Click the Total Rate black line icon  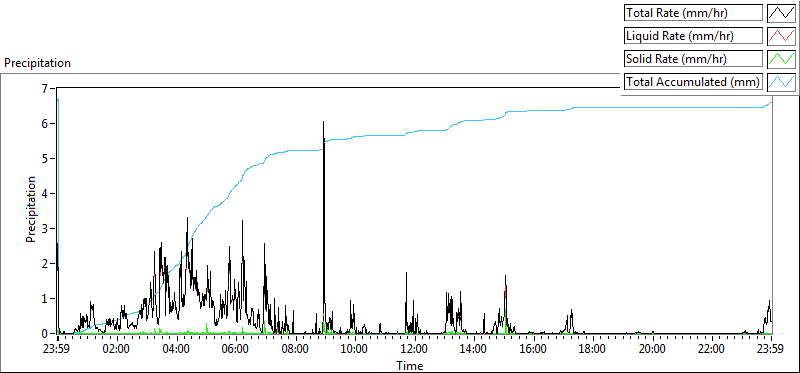(782, 13)
